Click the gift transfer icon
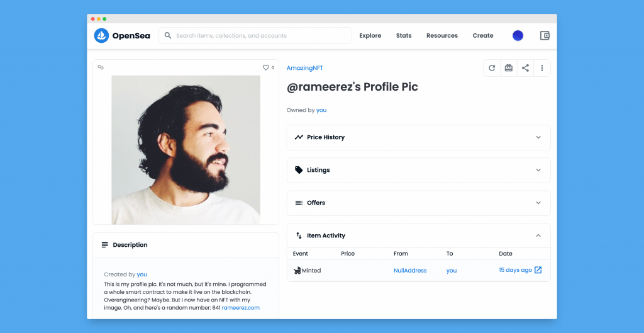Image resolution: width=644 pixels, height=333 pixels. [x=508, y=68]
